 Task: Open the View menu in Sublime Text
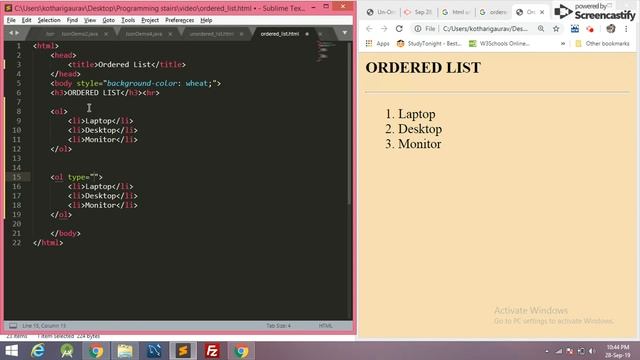[90, 20]
